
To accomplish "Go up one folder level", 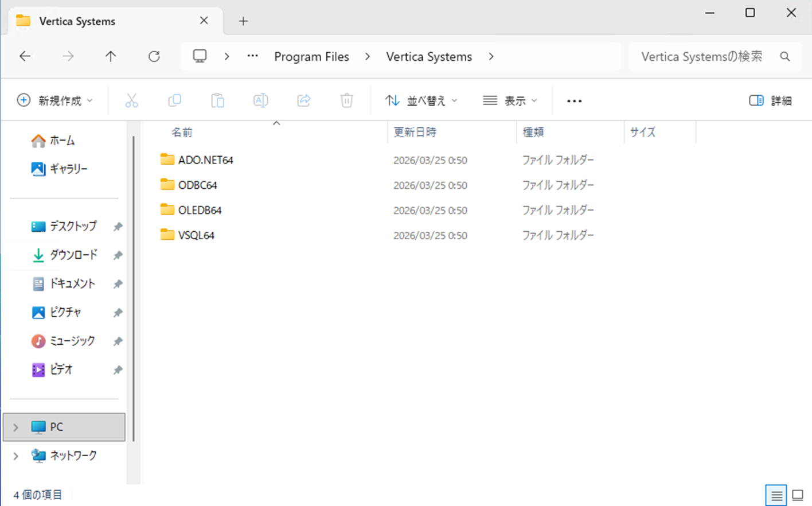I will point(111,56).
